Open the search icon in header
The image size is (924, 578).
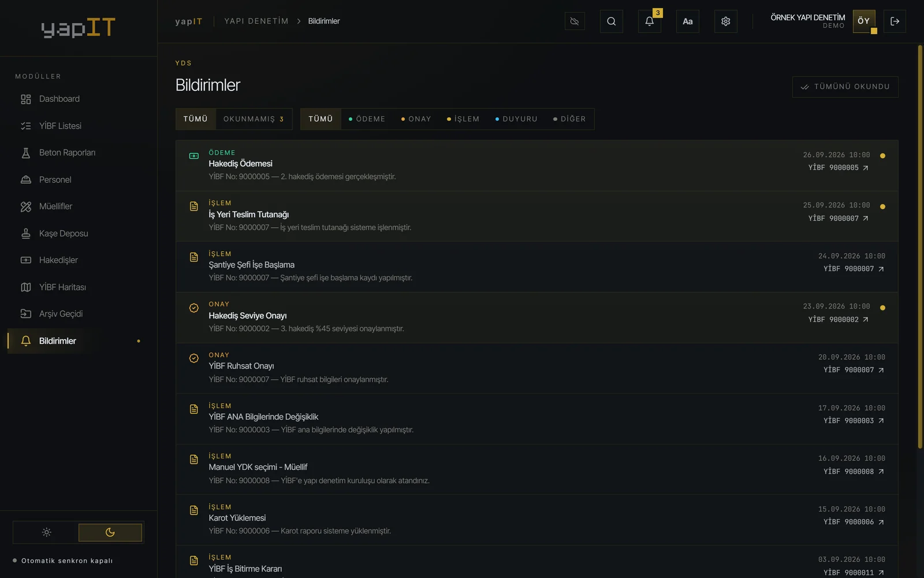tap(611, 21)
